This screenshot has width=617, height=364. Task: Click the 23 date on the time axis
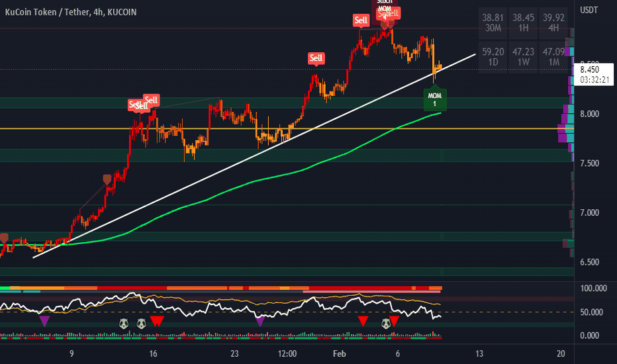tap(234, 354)
